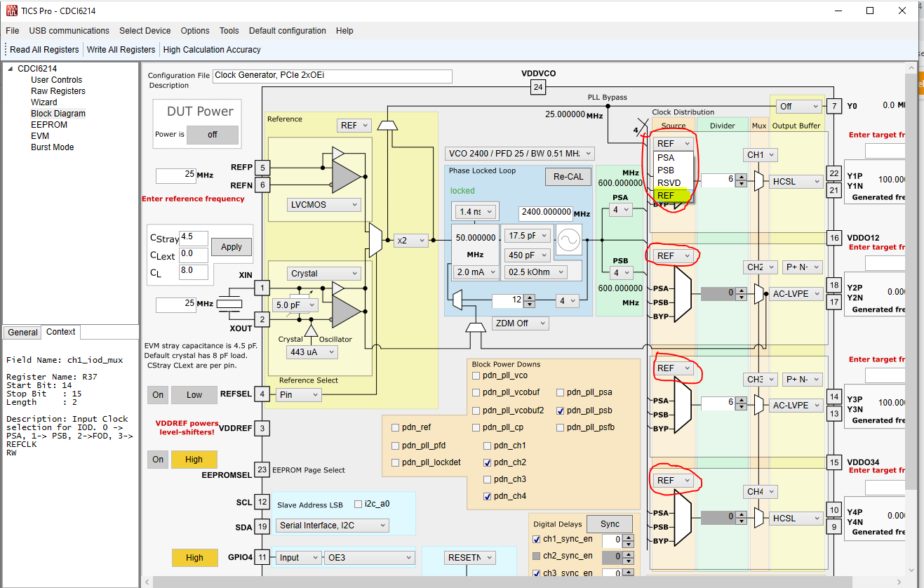The height and width of the screenshot is (588, 924).
Task: Open the HCSL output buffer dropdown for Y1
Action: [x=796, y=181]
